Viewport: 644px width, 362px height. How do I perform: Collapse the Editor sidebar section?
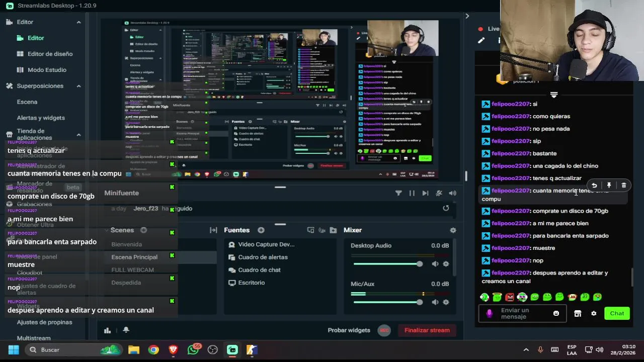[x=78, y=22]
